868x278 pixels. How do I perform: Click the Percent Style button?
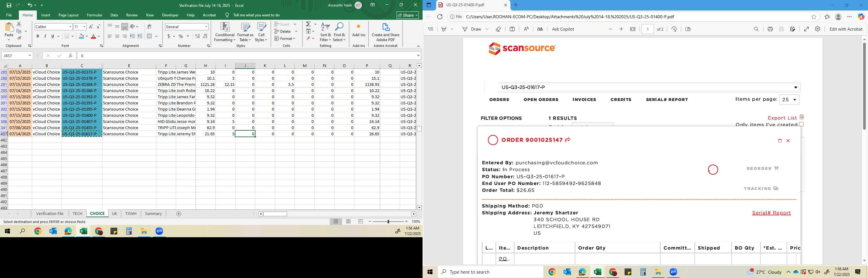click(181, 36)
